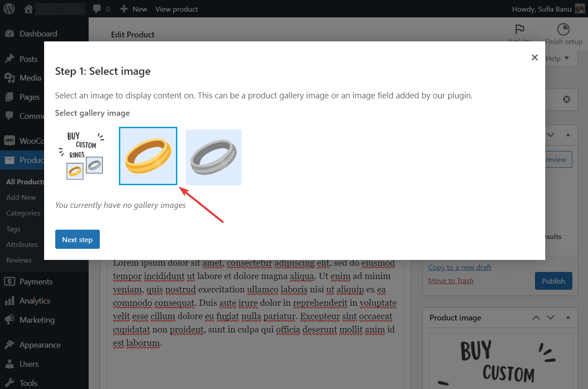This screenshot has width=588, height=389.
Task: Select the Buy Custom Rings gallery image
Action: [x=82, y=155]
